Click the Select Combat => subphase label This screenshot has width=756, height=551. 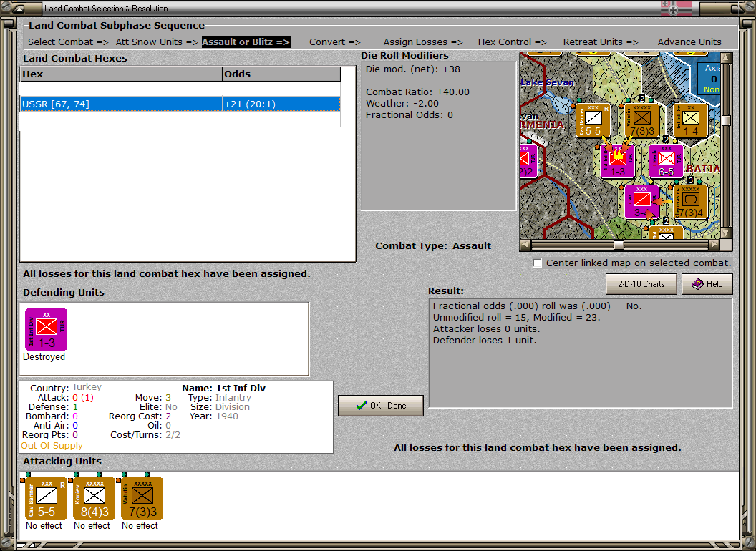(x=68, y=42)
